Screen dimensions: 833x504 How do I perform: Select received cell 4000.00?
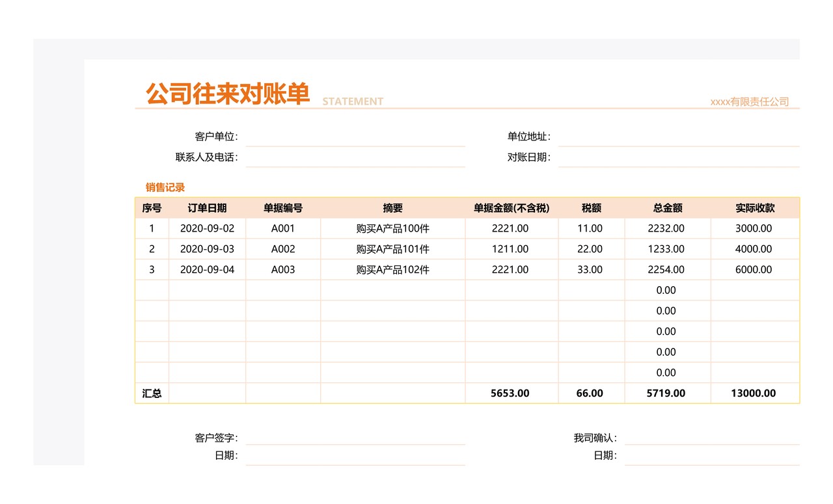(754, 249)
